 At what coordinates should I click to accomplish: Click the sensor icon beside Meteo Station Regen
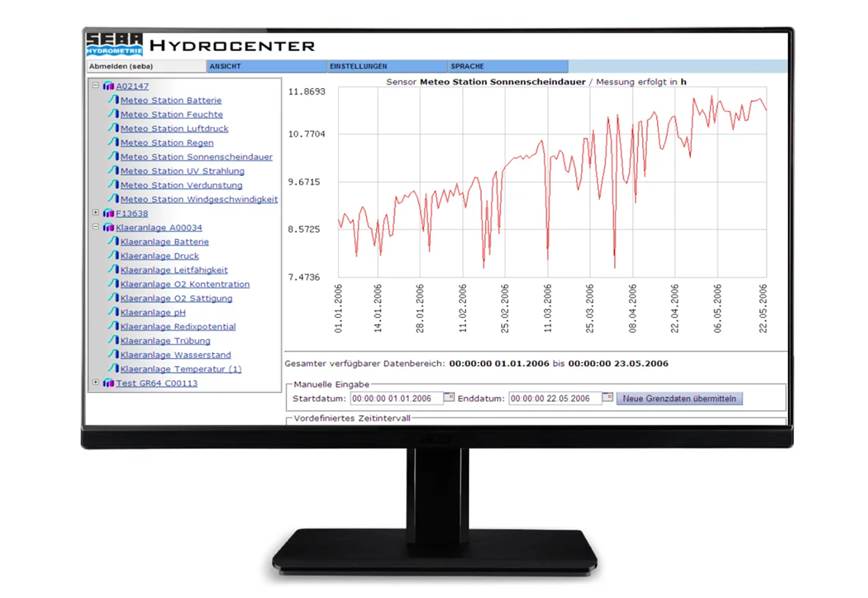click(113, 142)
